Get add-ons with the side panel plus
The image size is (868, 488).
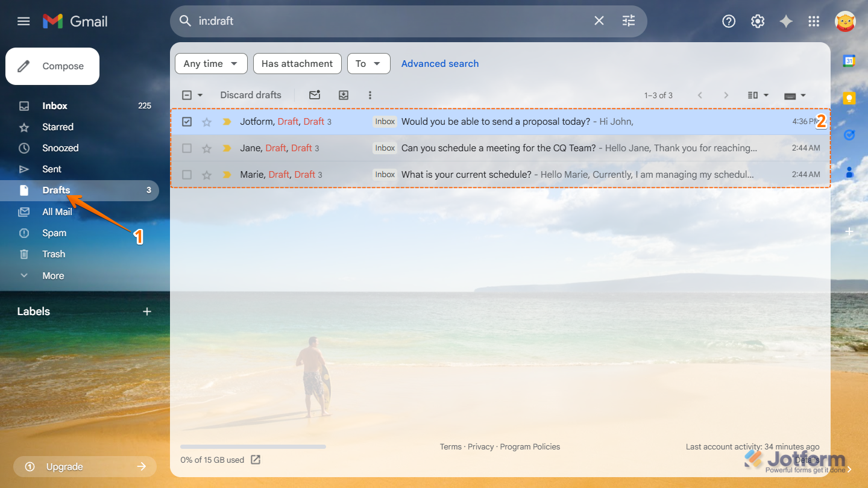pos(849,231)
